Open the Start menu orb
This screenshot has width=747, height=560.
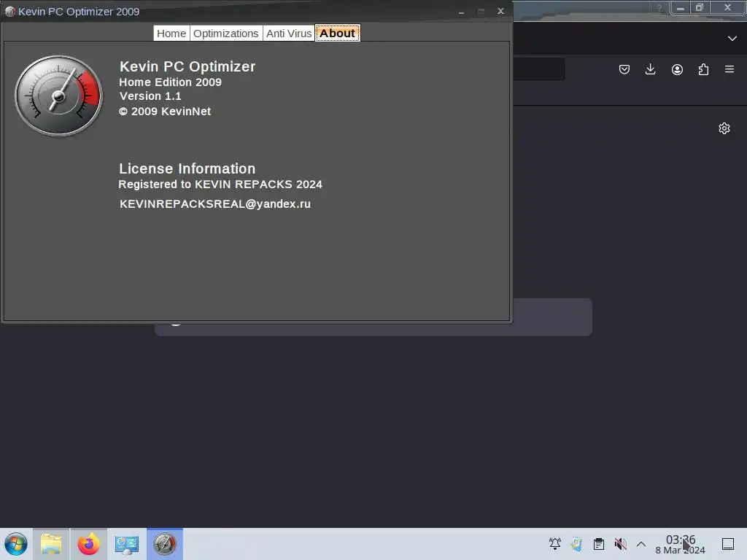click(16, 544)
